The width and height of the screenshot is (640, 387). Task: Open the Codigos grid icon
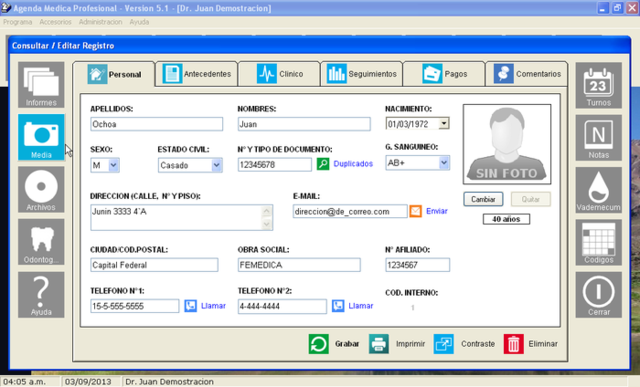[x=598, y=242]
